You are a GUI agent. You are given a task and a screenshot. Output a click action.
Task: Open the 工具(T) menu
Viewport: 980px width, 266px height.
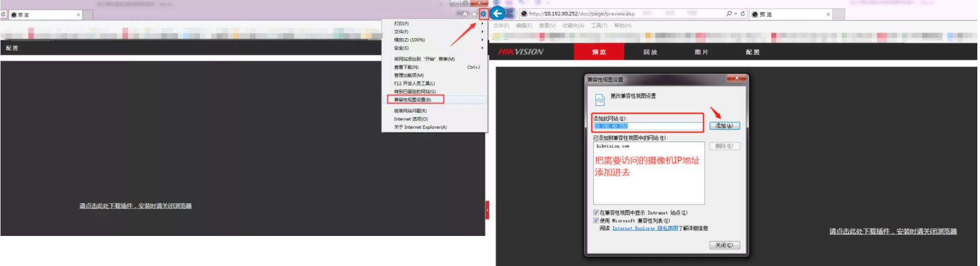click(x=599, y=26)
